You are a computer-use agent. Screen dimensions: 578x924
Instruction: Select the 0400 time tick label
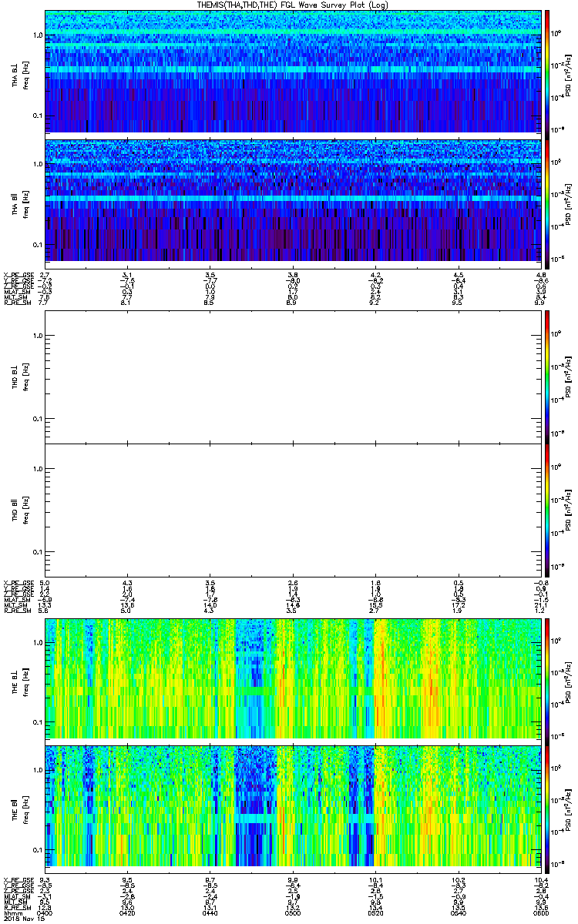(45, 913)
